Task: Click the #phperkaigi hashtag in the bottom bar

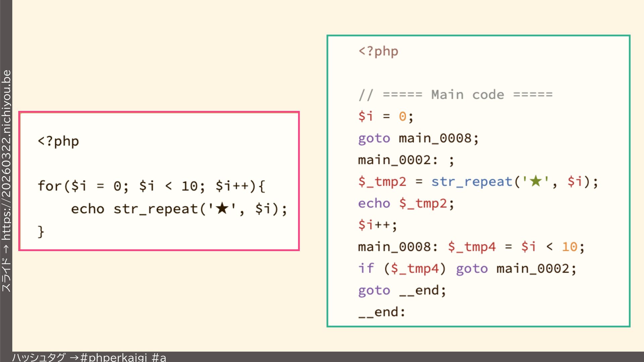Action: pyautogui.click(x=113, y=357)
